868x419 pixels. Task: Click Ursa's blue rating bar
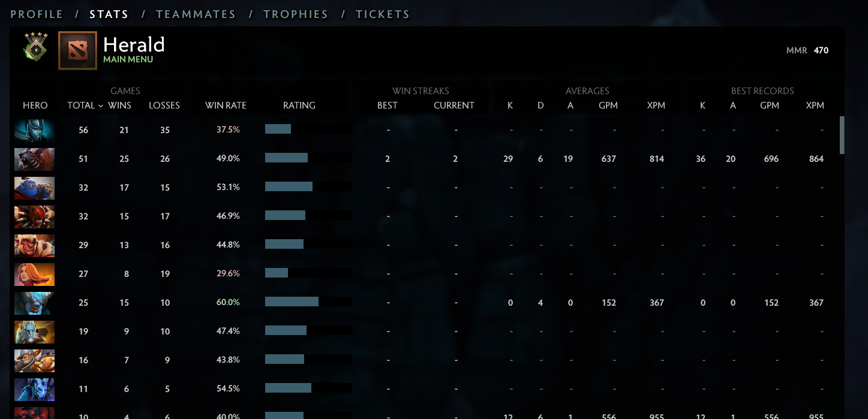pyautogui.click(x=286, y=157)
